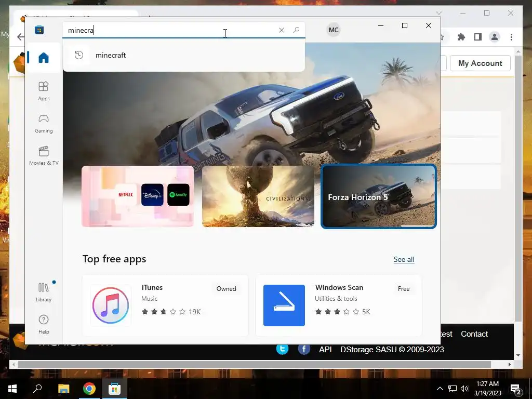Open the Forza Horizon 5 promo card
This screenshot has height=399, width=532.
pyautogui.click(x=378, y=196)
